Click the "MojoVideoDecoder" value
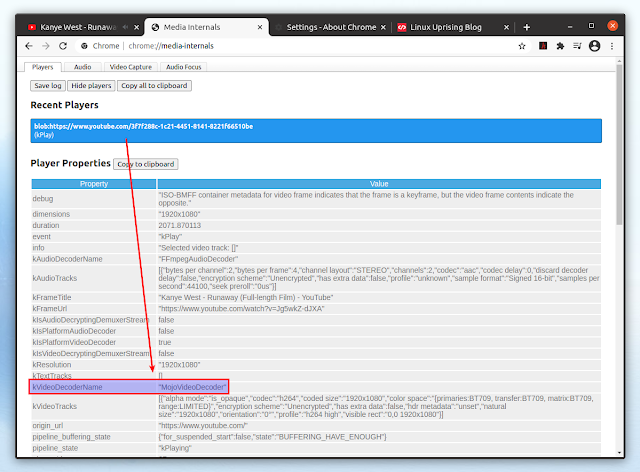Viewport: 640px width, 472px height. point(193,387)
